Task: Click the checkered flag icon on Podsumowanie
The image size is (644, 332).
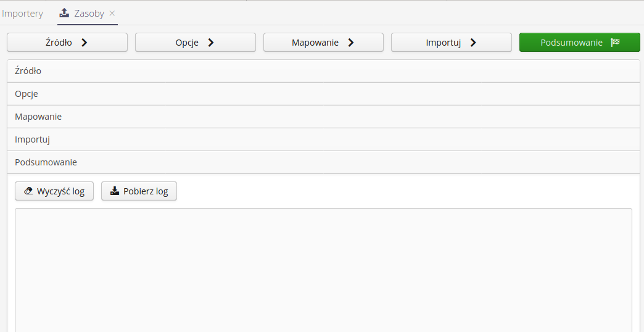Action: 614,43
